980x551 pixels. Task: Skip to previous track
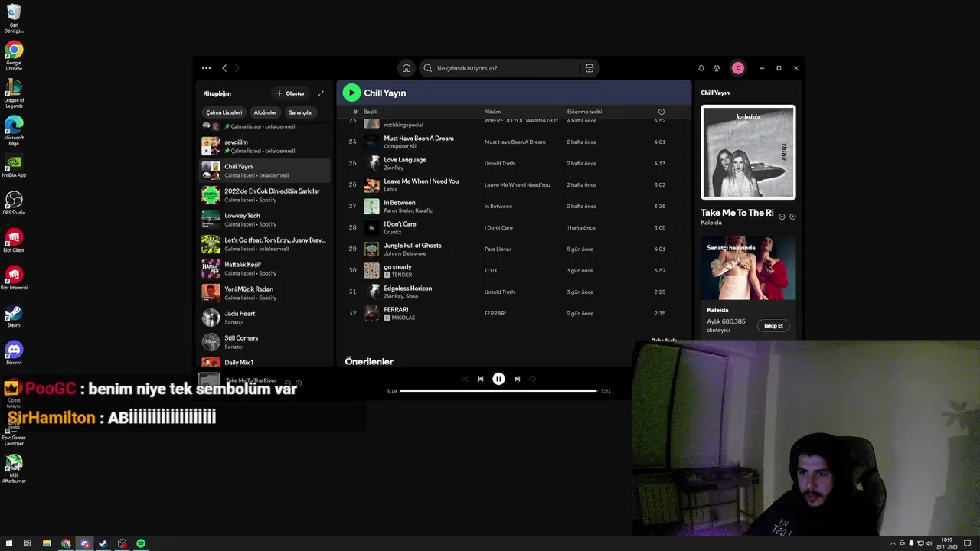[480, 379]
